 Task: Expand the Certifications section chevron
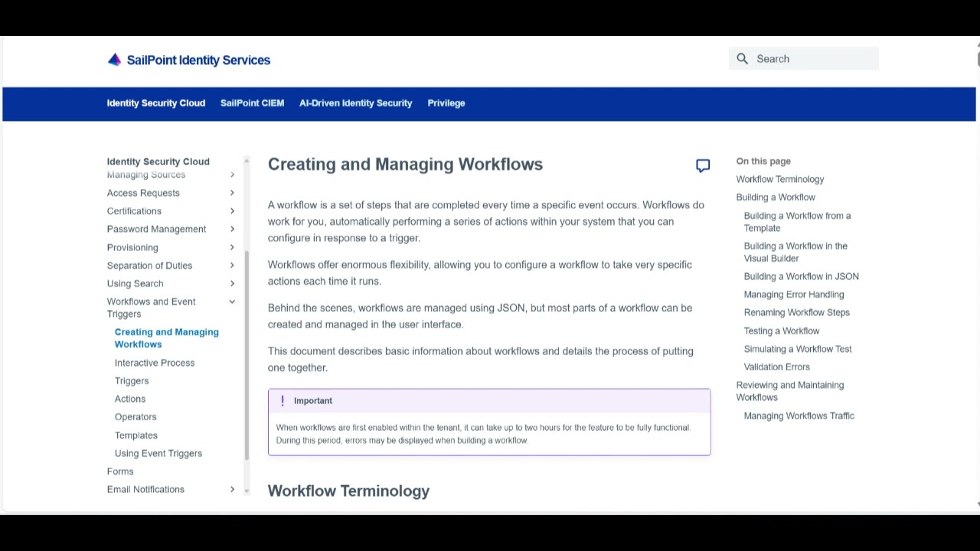click(x=232, y=211)
